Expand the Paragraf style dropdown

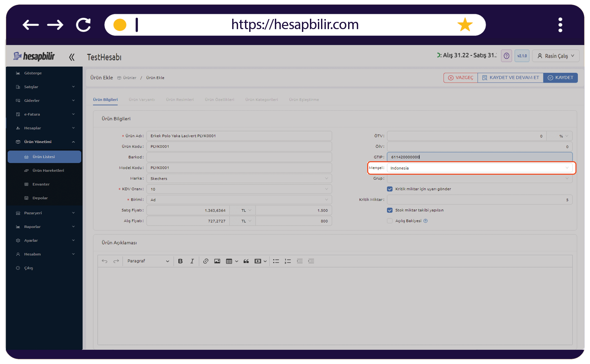point(148,261)
